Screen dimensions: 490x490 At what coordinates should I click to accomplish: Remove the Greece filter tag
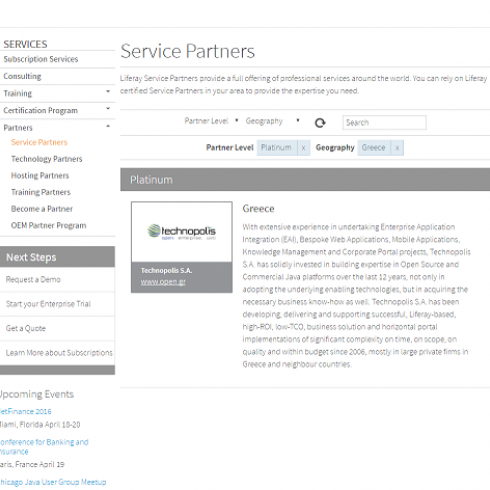[x=397, y=148]
